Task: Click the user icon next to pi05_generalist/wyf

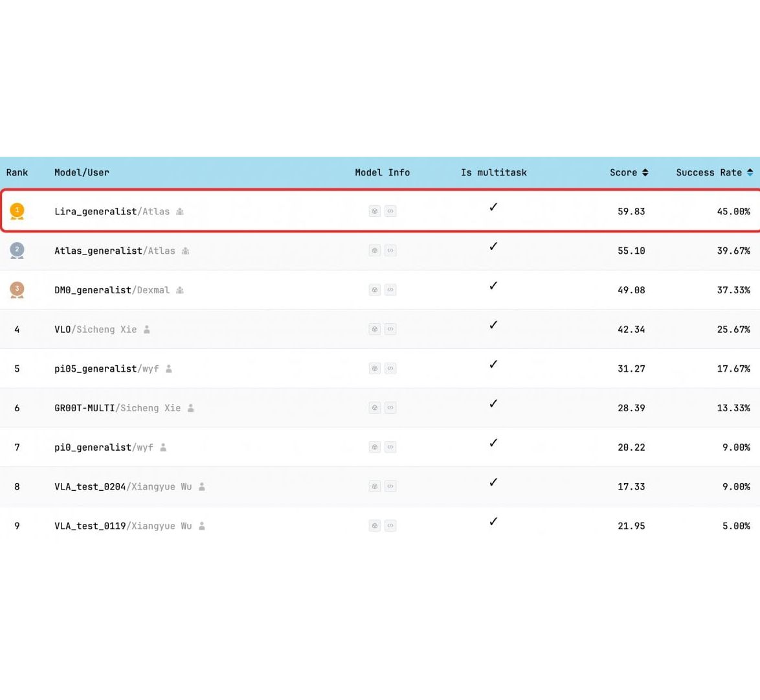Action: pos(169,368)
